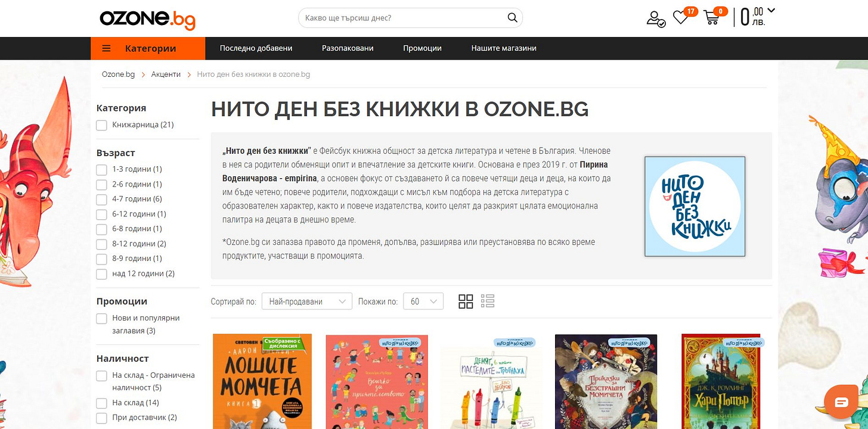Open Разопаковани menu item
Screen dimensions: 868x429
pos(348,48)
